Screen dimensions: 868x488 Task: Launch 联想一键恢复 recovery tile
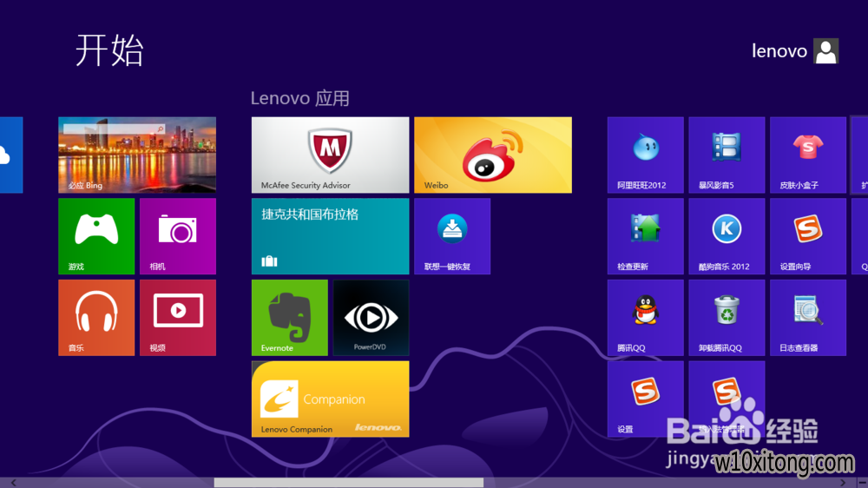tap(452, 236)
